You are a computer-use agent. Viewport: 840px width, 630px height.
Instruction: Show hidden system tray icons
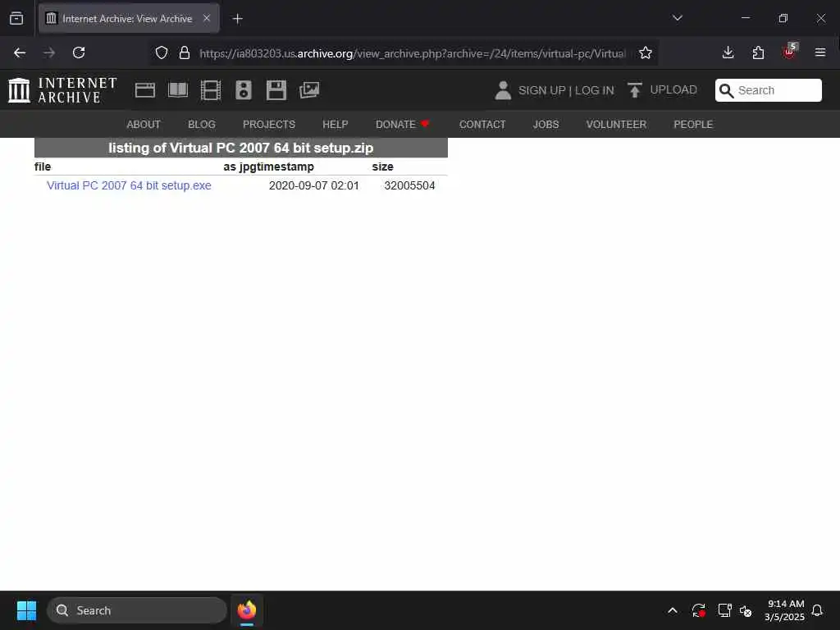coord(673,610)
